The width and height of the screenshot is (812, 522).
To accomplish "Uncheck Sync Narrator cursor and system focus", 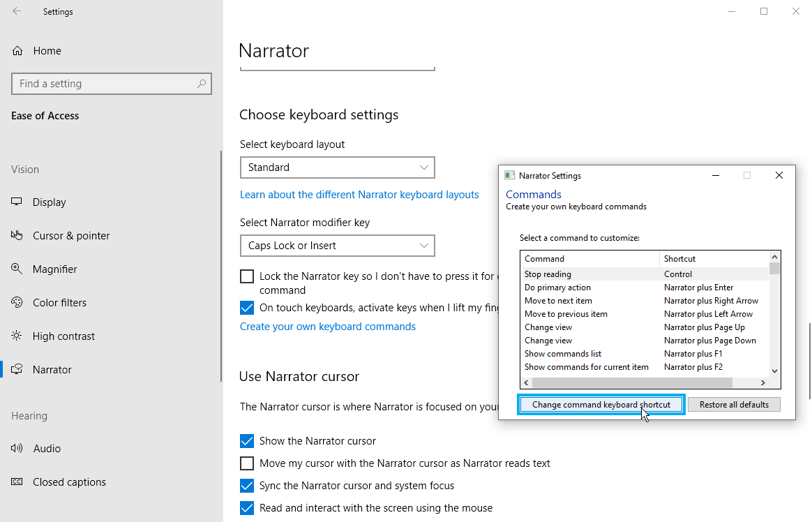I will coord(247,485).
